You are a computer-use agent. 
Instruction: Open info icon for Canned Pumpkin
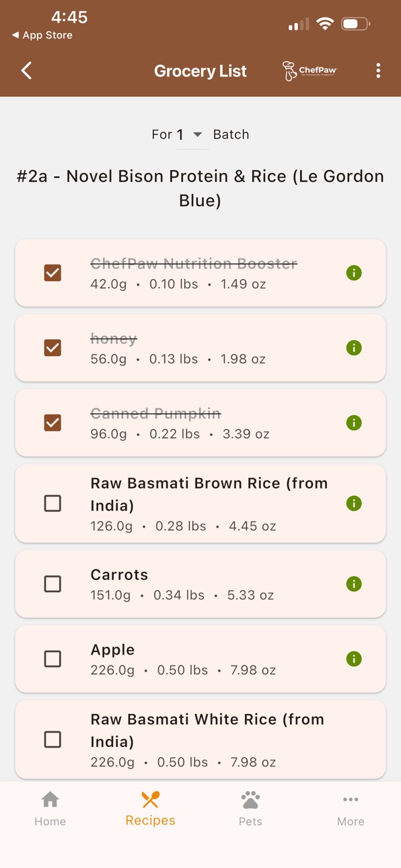point(354,423)
